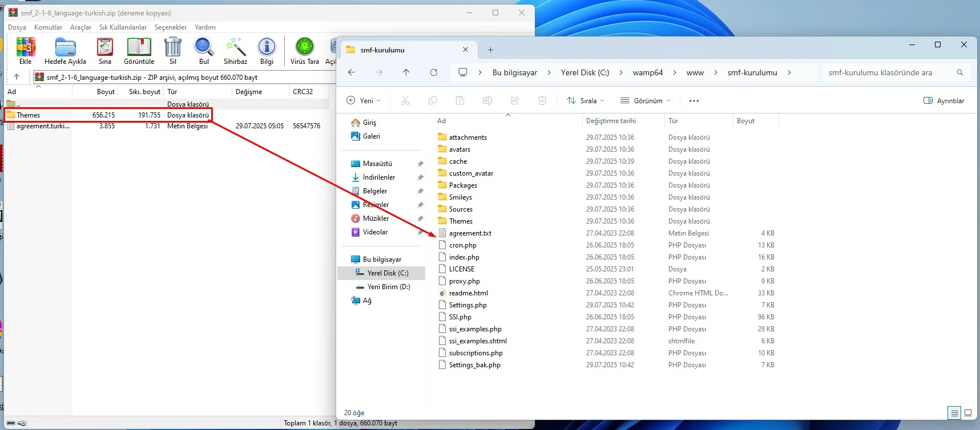Go to parent folder in File Explorer
The image size is (980, 430).
point(406,72)
